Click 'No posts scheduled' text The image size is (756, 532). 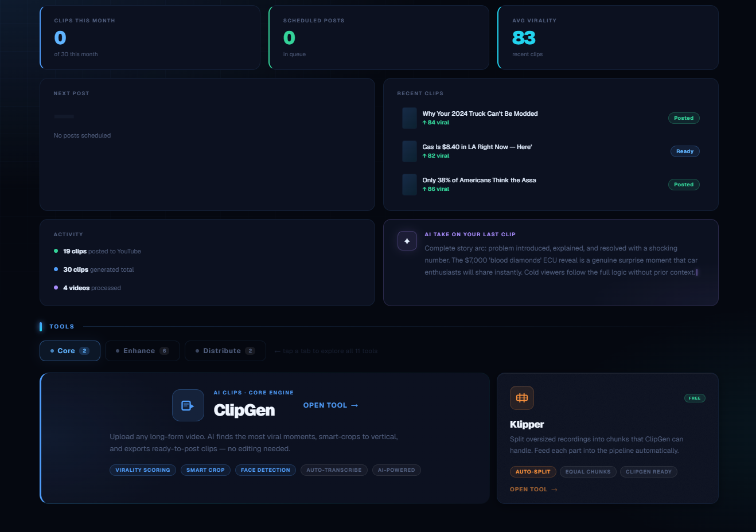[x=82, y=135]
